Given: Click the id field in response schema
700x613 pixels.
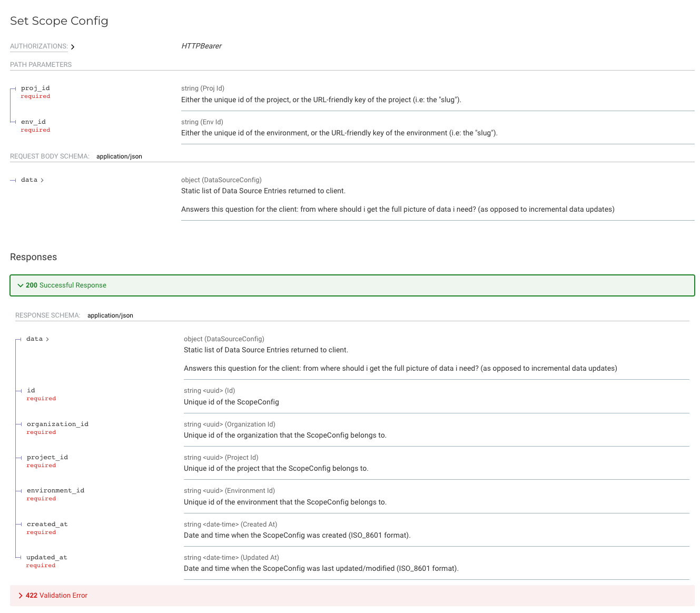Looking at the screenshot, I should pos(31,391).
